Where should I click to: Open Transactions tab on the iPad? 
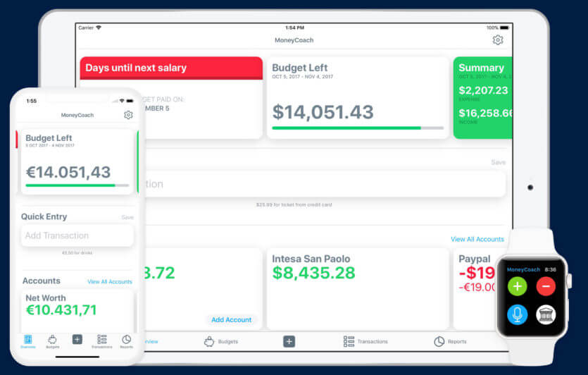point(365,341)
